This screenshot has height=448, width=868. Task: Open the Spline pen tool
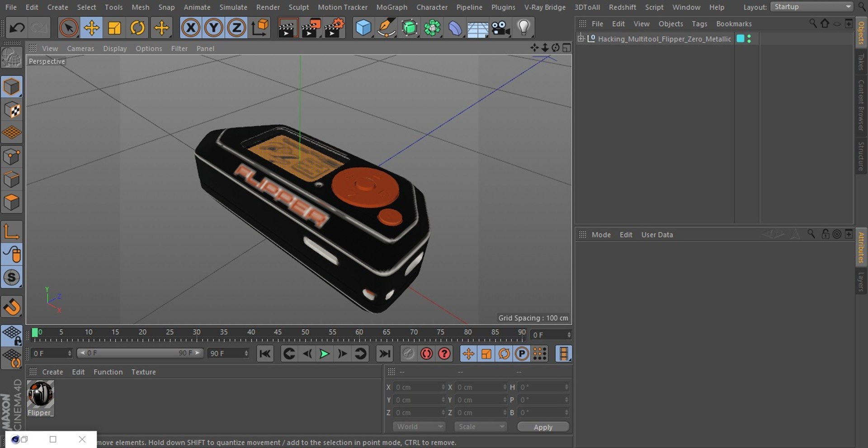[386, 28]
